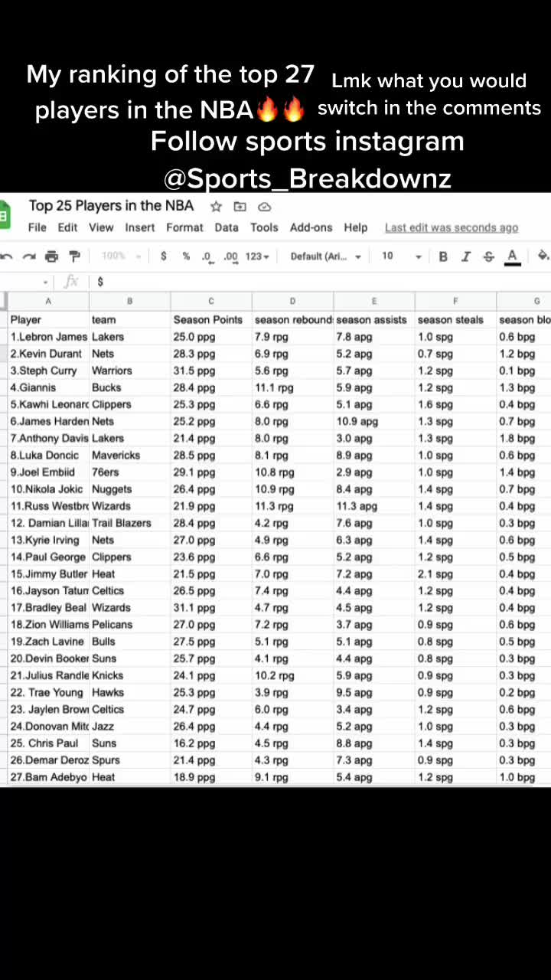The width and height of the screenshot is (551, 980).
Task: Click the 'Player' header cell
Action: [48, 319]
